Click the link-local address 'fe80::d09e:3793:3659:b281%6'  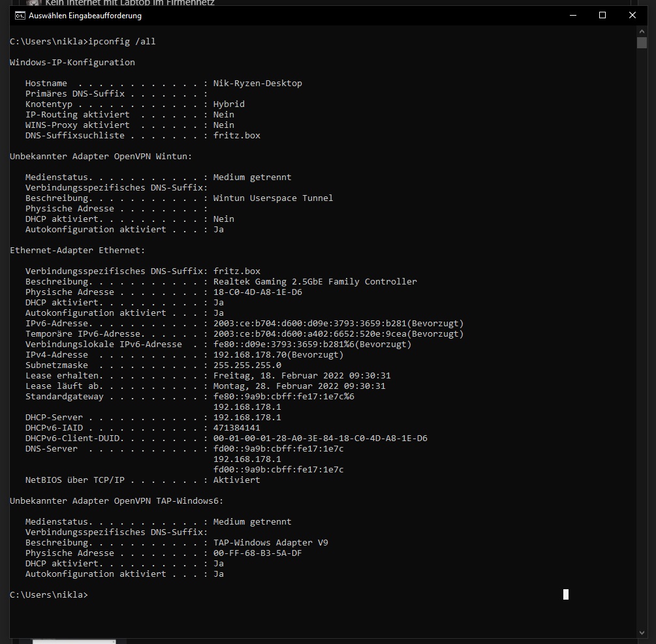[284, 345]
